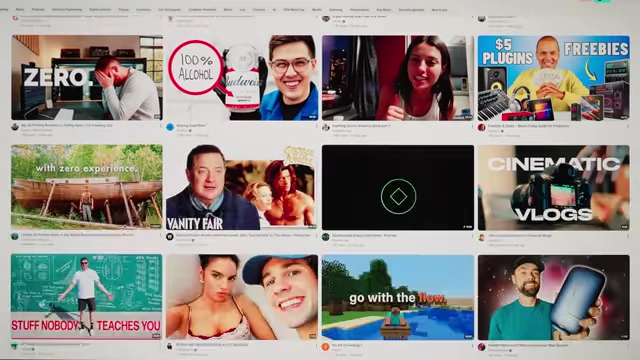Select the Mixes chip
This screenshot has width=640, height=360.
coord(228,9)
